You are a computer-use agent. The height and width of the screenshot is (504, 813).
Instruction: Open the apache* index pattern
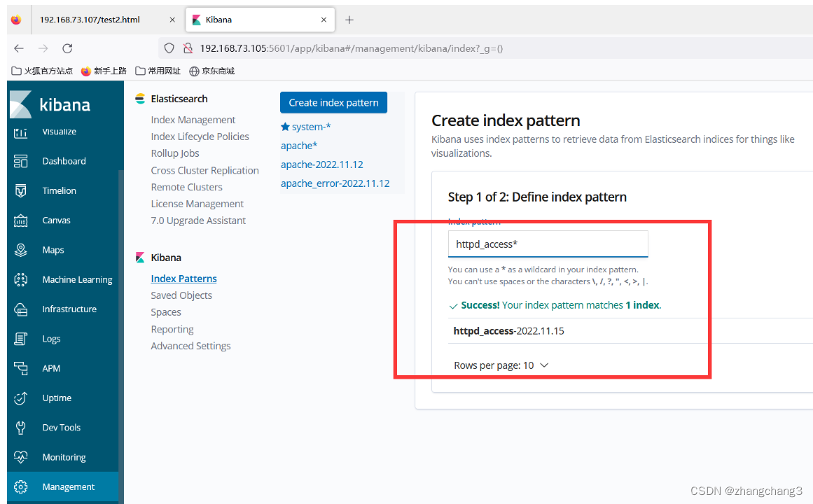point(299,146)
